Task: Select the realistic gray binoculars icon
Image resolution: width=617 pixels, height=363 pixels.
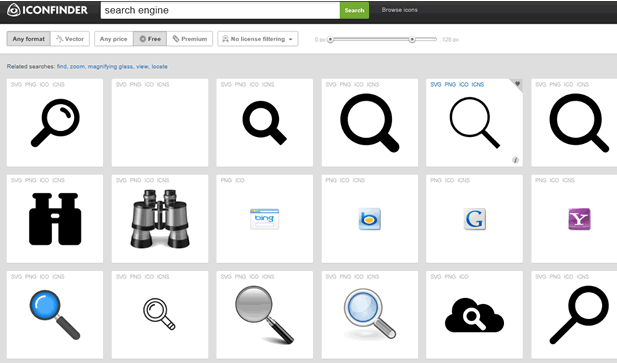Action: (160, 219)
